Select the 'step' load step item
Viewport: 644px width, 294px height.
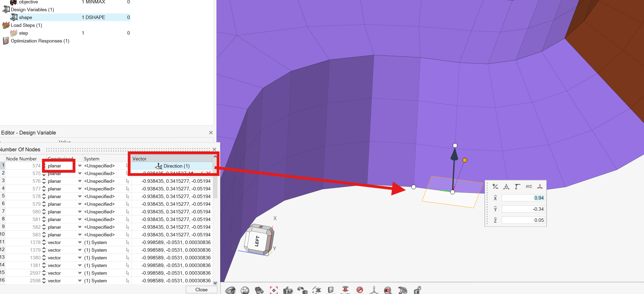pyautogui.click(x=23, y=33)
